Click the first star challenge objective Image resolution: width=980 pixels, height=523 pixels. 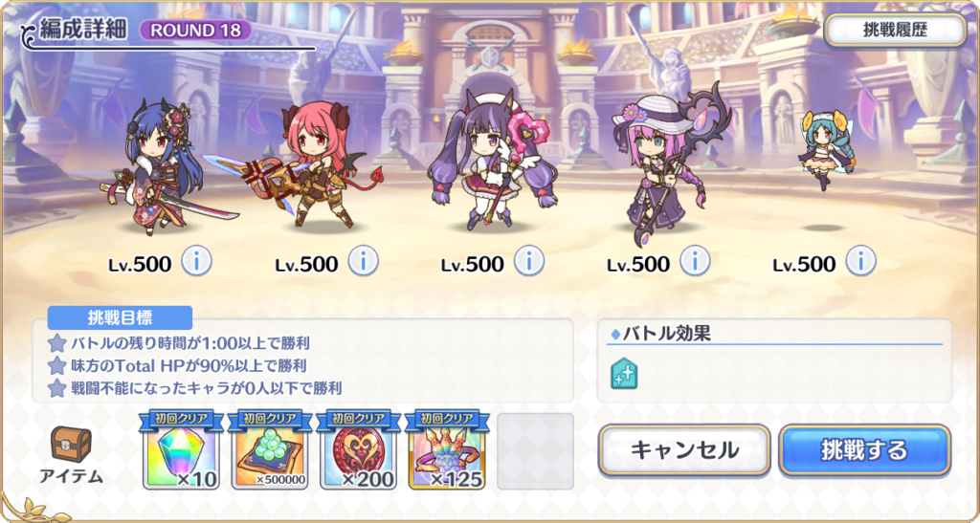(57, 342)
